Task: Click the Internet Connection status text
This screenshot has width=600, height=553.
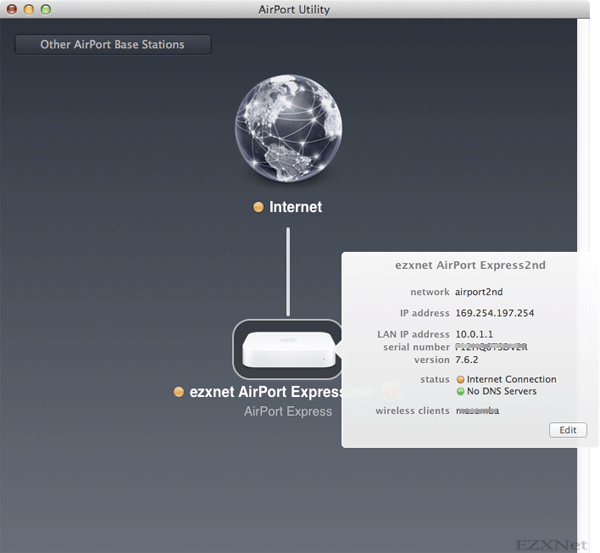Action: click(512, 379)
